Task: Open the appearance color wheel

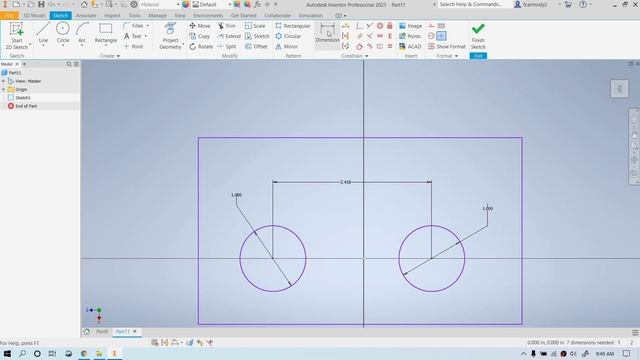Action: [185, 4]
